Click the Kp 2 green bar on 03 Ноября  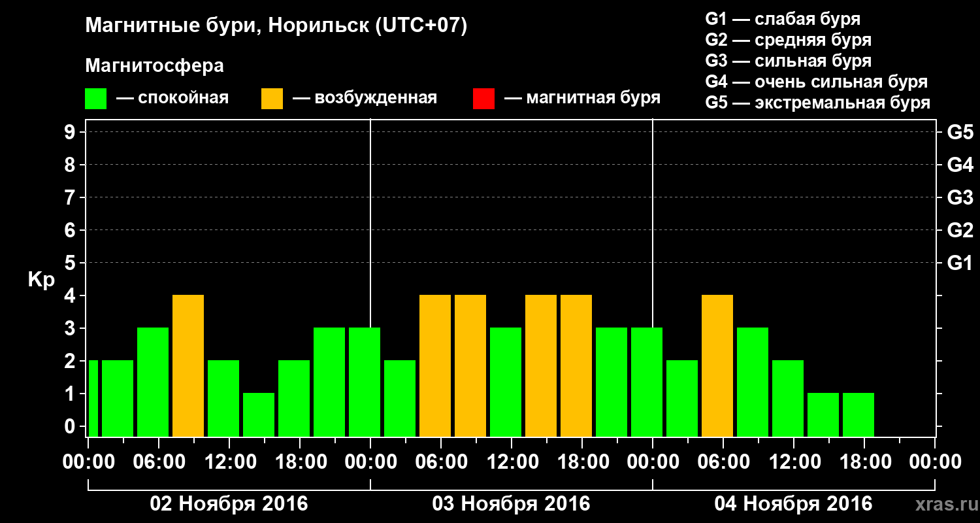point(400,398)
